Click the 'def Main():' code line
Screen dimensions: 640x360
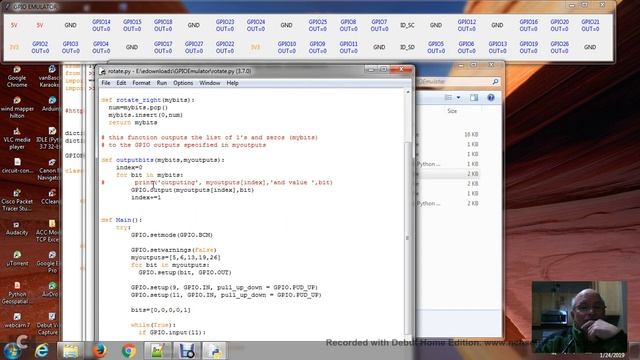pyautogui.click(x=122, y=220)
